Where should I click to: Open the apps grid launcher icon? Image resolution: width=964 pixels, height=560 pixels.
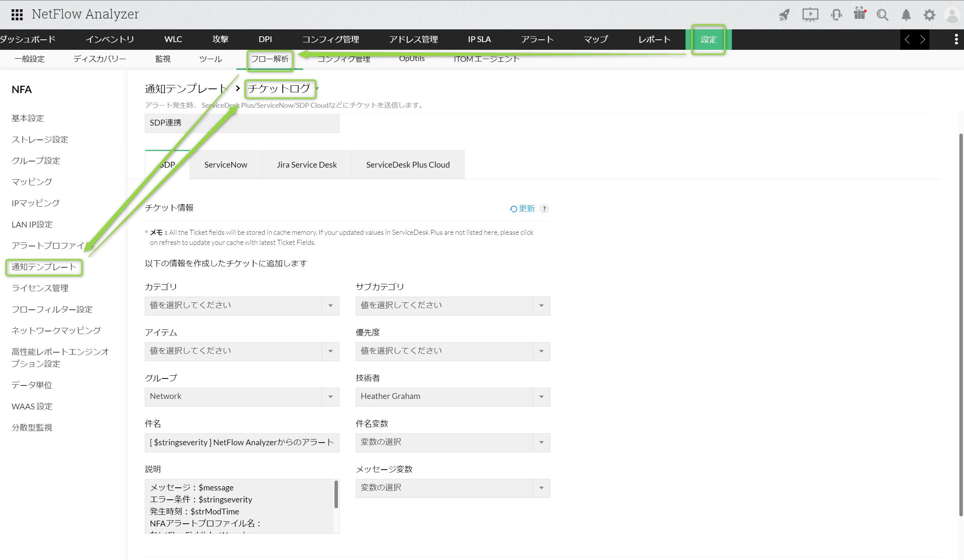(x=17, y=15)
